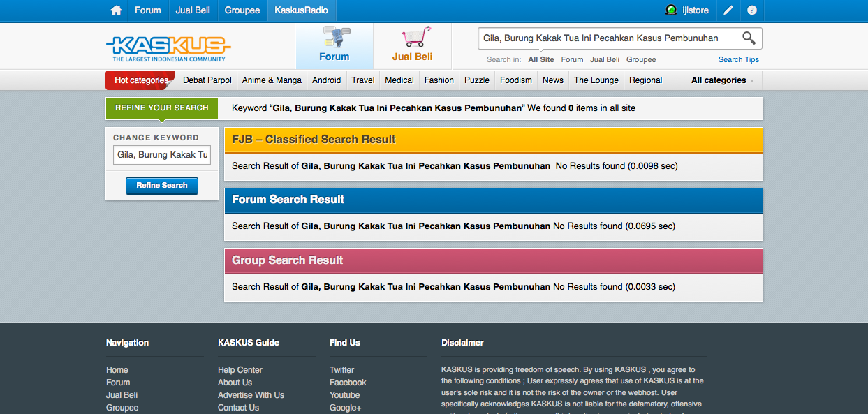868x414 pixels.
Task: Focus the Change Keyword input field
Action: [x=162, y=155]
